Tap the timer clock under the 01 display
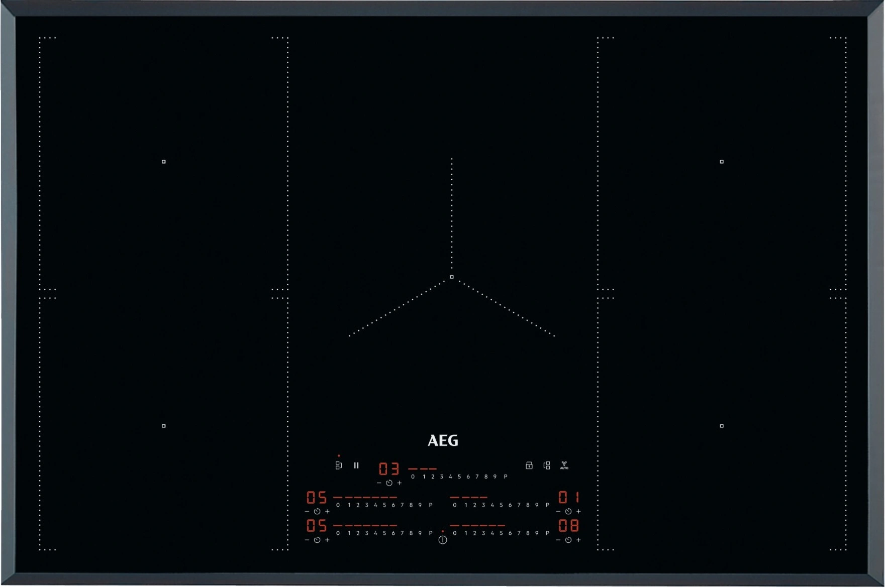Image resolution: width=885 pixels, height=588 pixels. coord(568,512)
